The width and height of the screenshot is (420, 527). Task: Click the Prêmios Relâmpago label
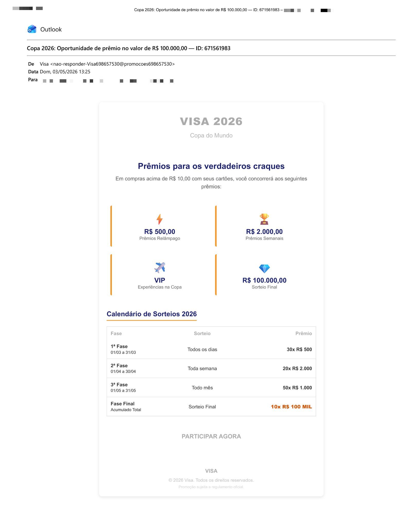pos(159,238)
